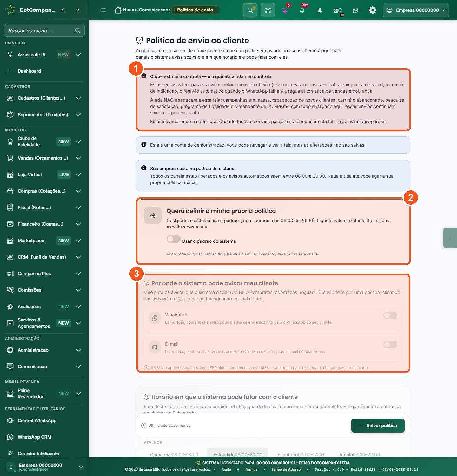Select the Amplo 07:00–22:00 shortcut
457x476 pixels.
pos(360,454)
